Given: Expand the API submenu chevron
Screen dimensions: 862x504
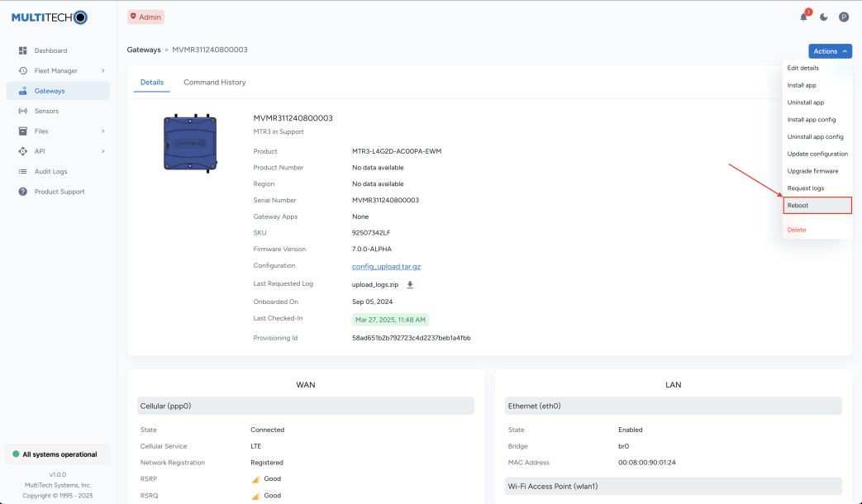Looking at the screenshot, I should (x=102, y=151).
